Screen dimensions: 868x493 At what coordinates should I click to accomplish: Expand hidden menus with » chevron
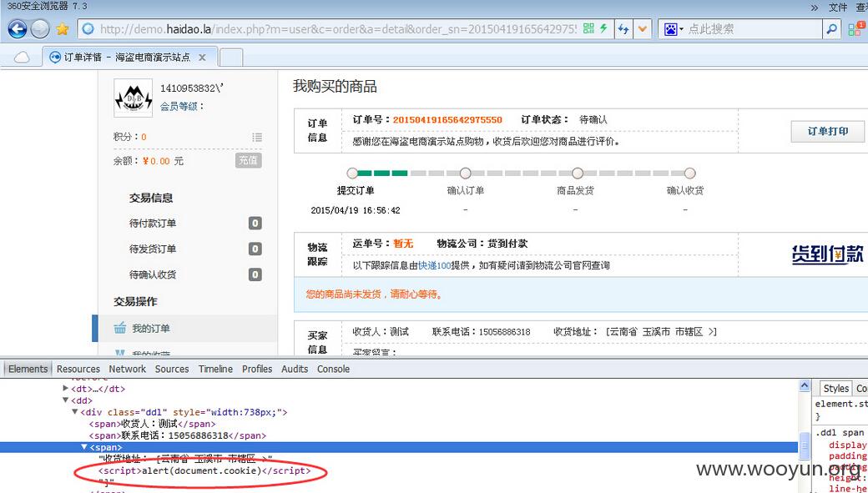pyautogui.click(x=814, y=8)
